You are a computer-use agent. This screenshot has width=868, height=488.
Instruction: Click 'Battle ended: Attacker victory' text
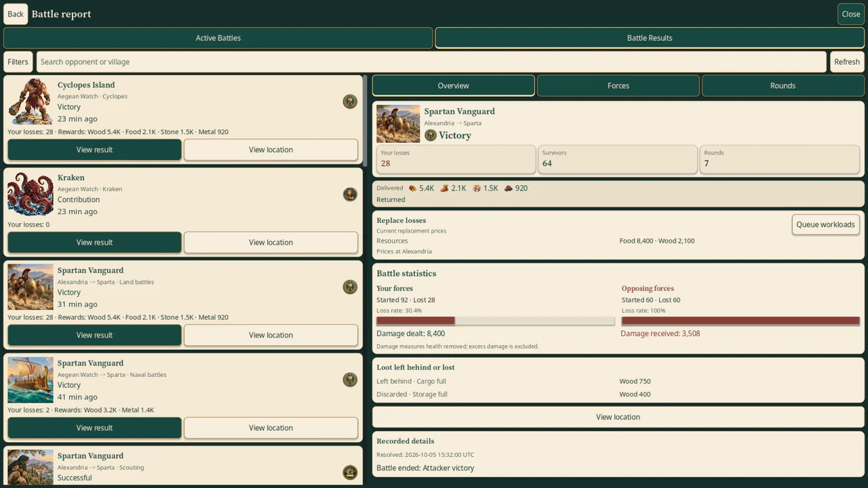coord(425,468)
